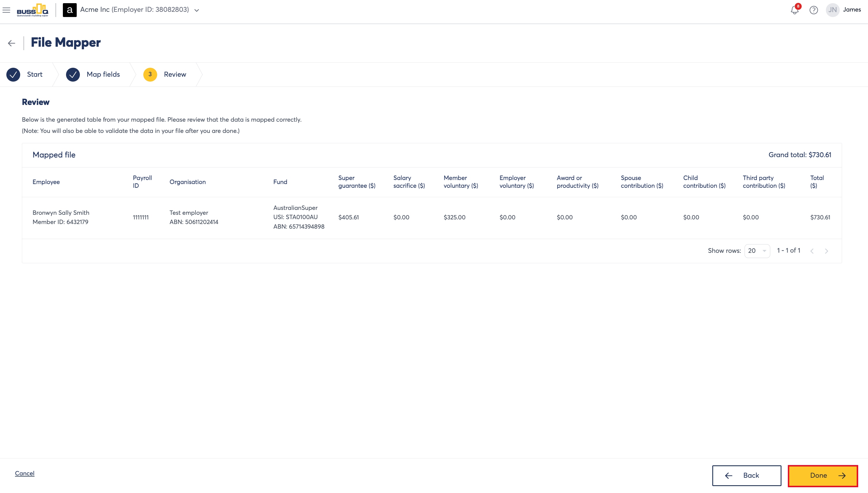Click the JN user avatar
The image size is (868, 493).
[833, 10]
